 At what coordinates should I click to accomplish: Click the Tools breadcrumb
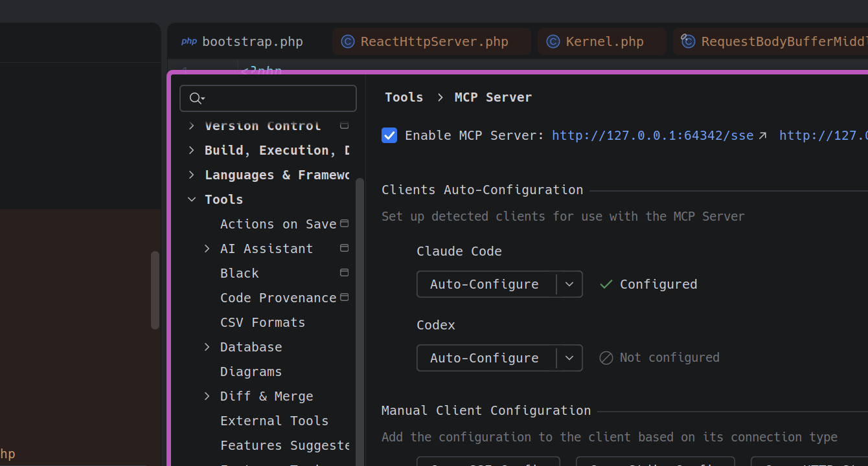point(404,97)
